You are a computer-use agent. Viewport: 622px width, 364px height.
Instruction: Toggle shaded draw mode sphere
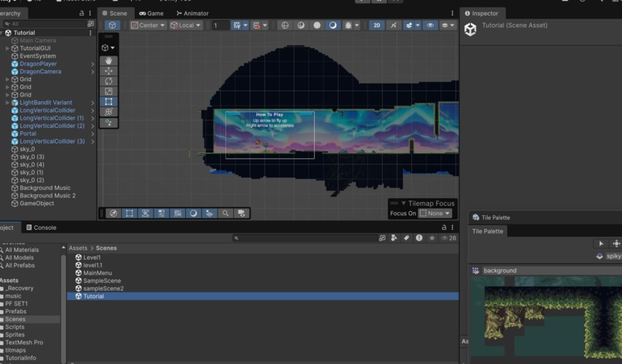tap(316, 25)
